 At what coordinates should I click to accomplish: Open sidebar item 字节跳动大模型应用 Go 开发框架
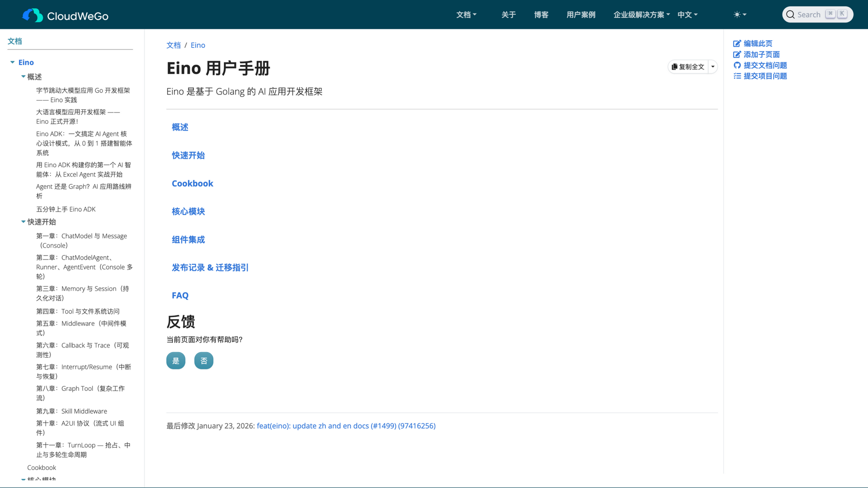click(83, 95)
